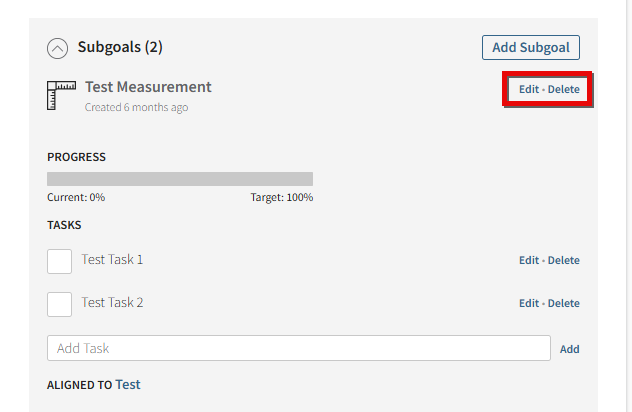The image size is (632, 412).
Task: Click the gray progress bar
Action: [180, 179]
